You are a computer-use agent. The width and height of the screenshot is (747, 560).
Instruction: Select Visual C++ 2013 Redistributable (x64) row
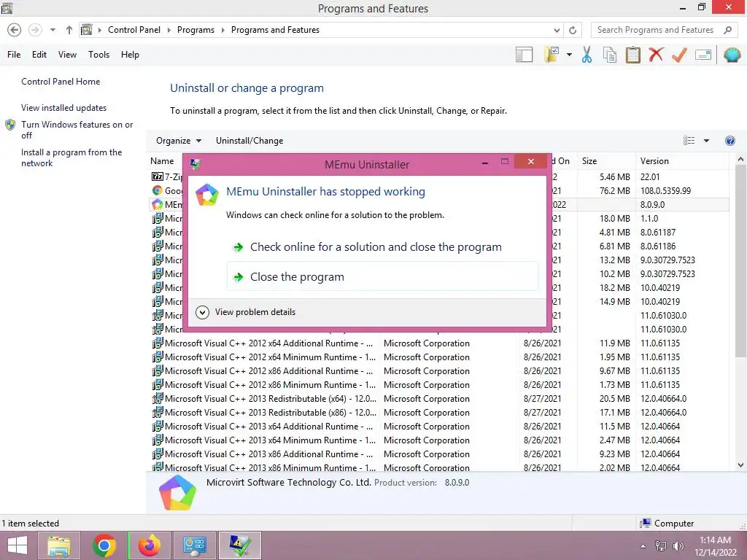438,399
